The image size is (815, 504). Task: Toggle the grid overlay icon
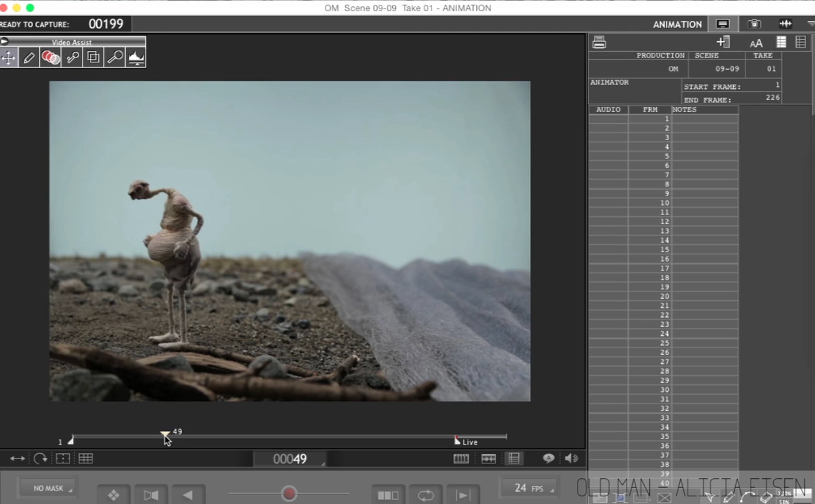click(86, 459)
